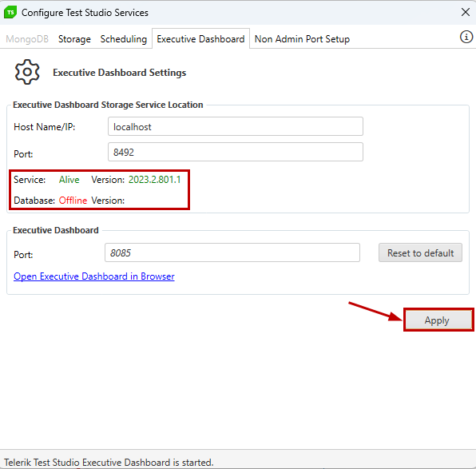Click the Executive Dashboard Port field 8085
This screenshot has width=476, height=469.
pyautogui.click(x=232, y=252)
